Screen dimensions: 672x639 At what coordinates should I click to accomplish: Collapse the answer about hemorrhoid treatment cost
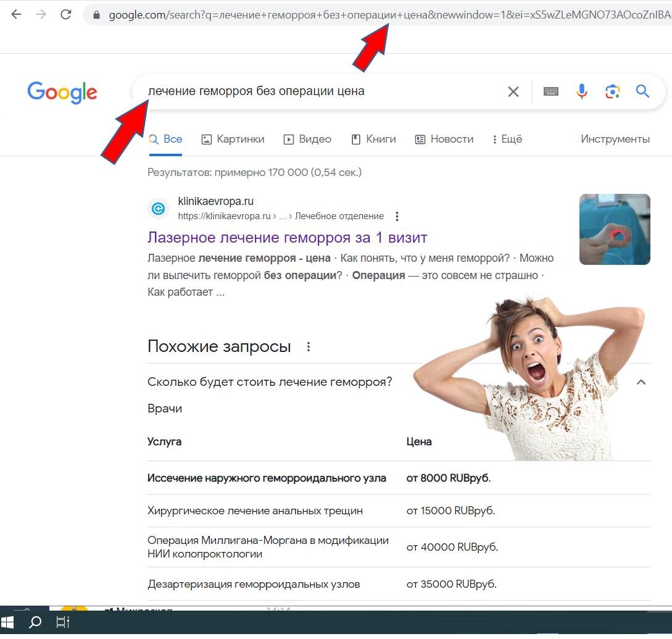click(641, 382)
